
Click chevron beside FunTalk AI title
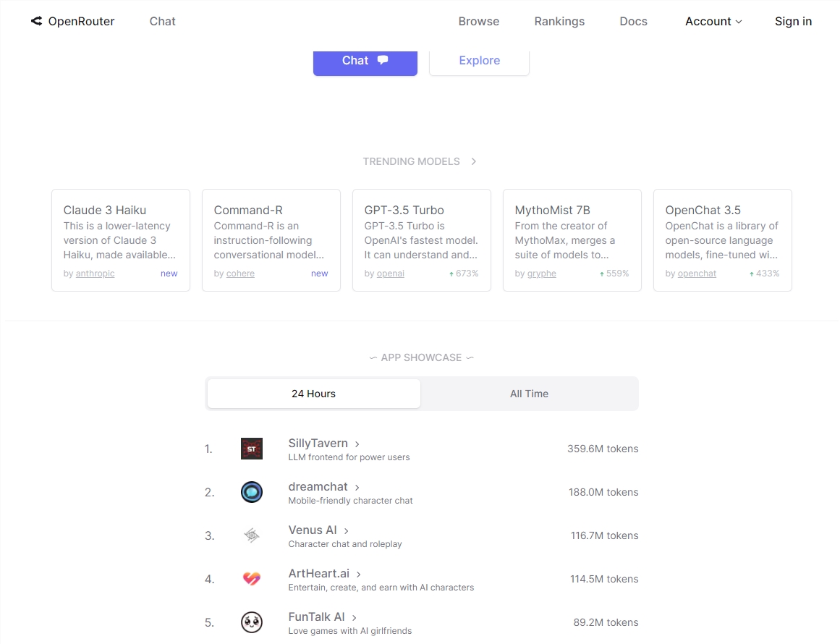[355, 618]
